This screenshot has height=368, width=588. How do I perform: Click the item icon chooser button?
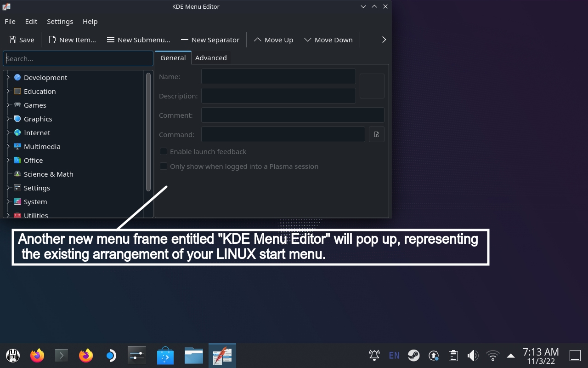click(x=372, y=86)
